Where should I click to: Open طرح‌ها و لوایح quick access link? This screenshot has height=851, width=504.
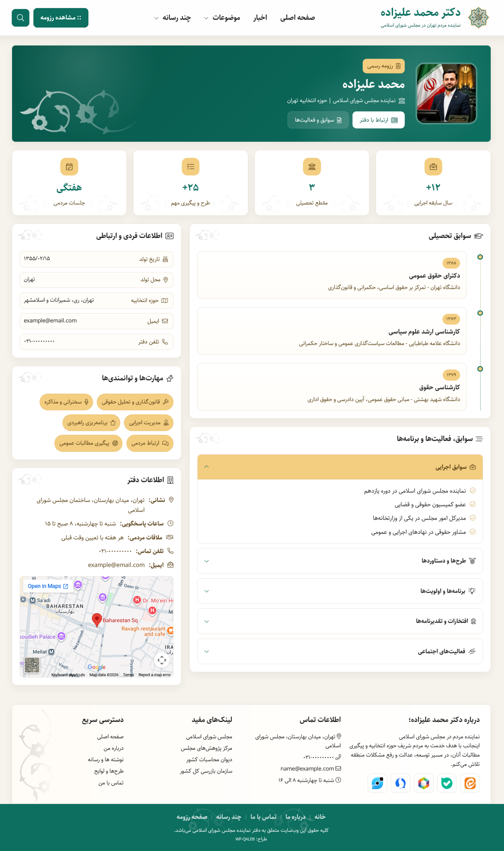109,771
